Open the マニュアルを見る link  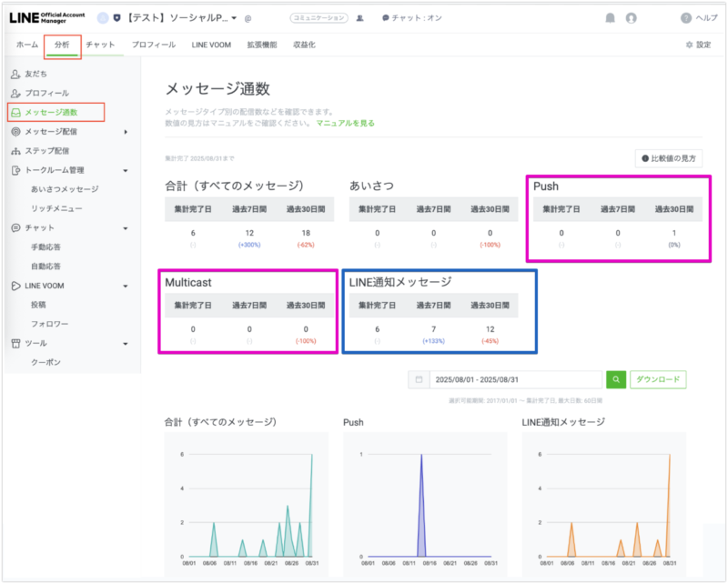[346, 123]
